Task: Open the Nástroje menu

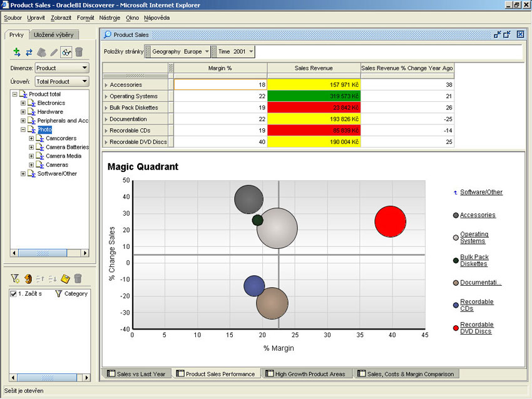Action: click(110, 18)
